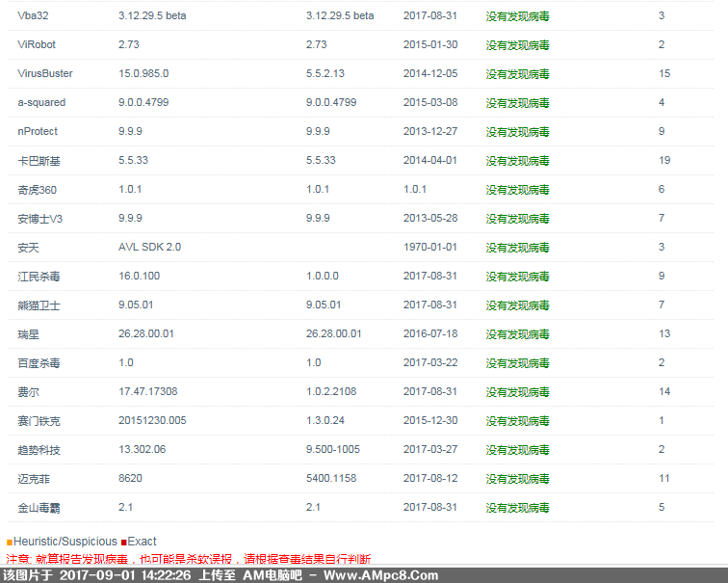Viewport: 728px width, 583px height.
Task: Select engine version 1.0.2.2108 of 费尔
Action: click(331, 391)
